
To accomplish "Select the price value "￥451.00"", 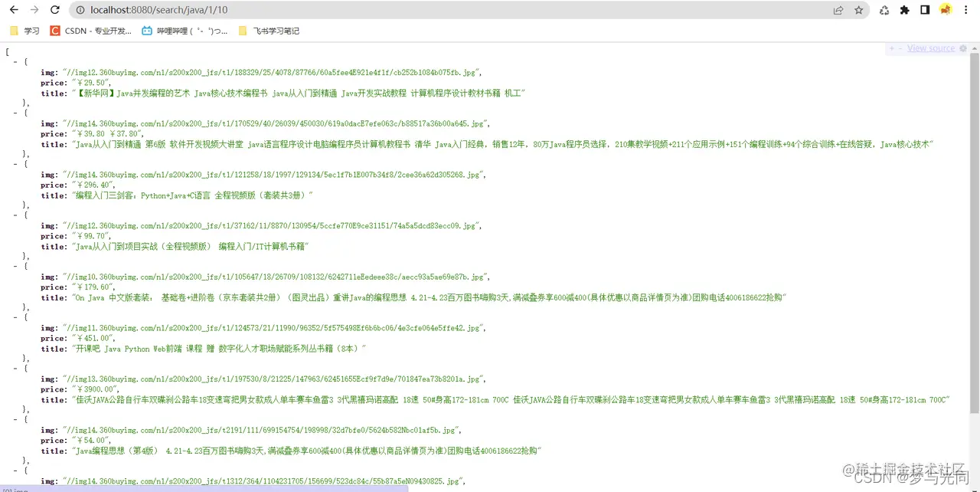I will pyautogui.click(x=93, y=339).
